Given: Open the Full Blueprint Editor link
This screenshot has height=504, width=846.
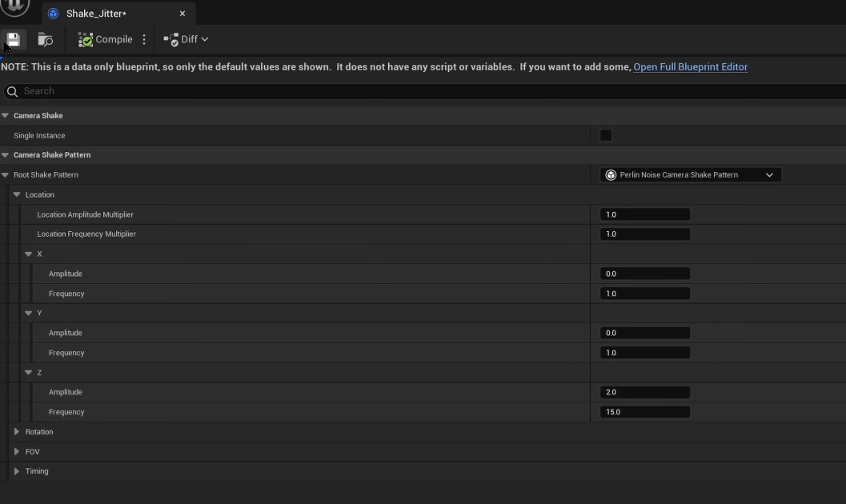Looking at the screenshot, I should click(690, 67).
